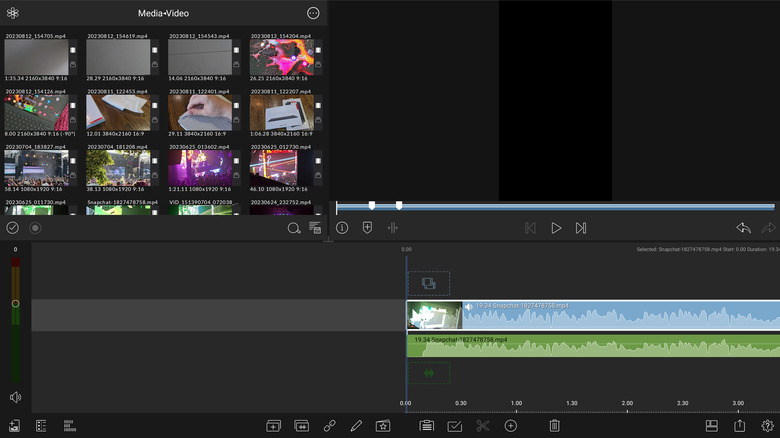Show clip info with the info icon
The image size is (780, 438).
[x=342, y=228]
